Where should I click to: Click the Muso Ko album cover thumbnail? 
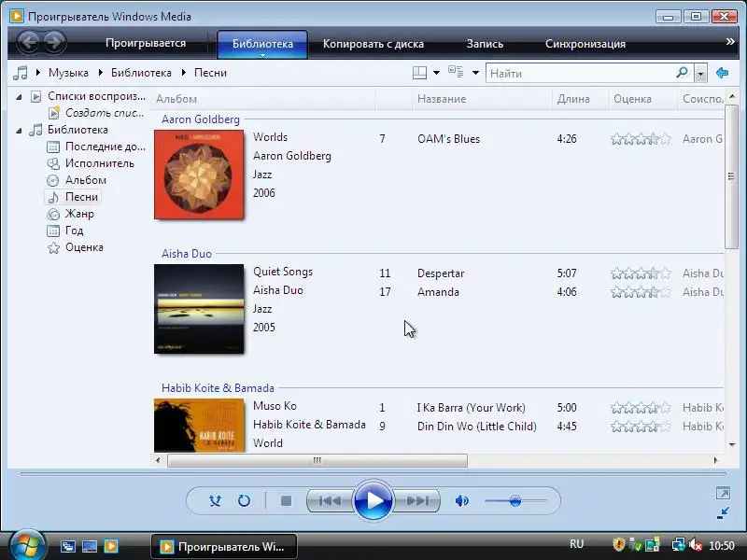[x=199, y=425]
